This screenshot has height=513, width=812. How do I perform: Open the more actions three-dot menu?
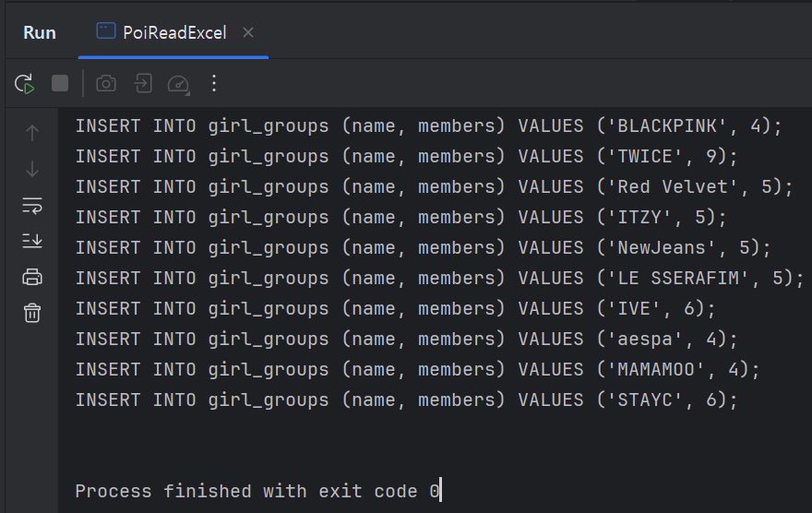214,83
